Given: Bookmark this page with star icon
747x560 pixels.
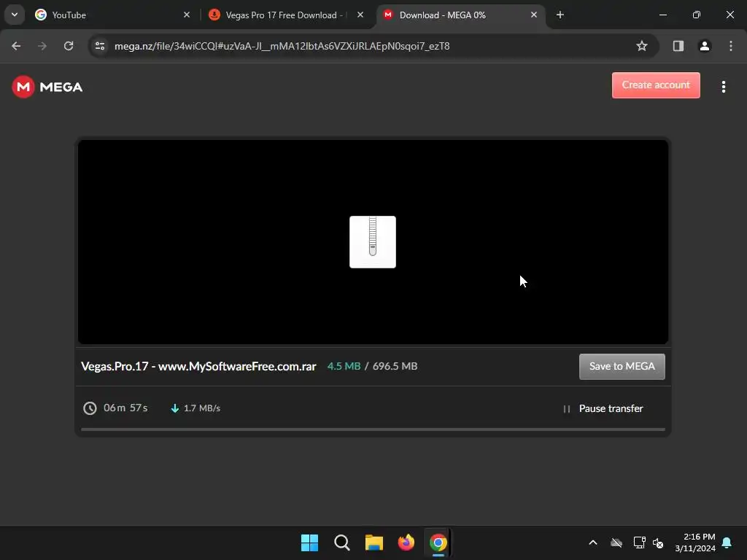Looking at the screenshot, I should [x=642, y=46].
